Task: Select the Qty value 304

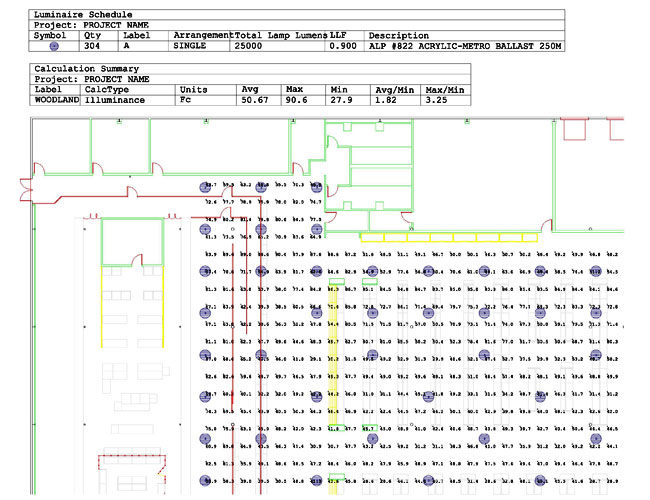Action: (x=92, y=46)
